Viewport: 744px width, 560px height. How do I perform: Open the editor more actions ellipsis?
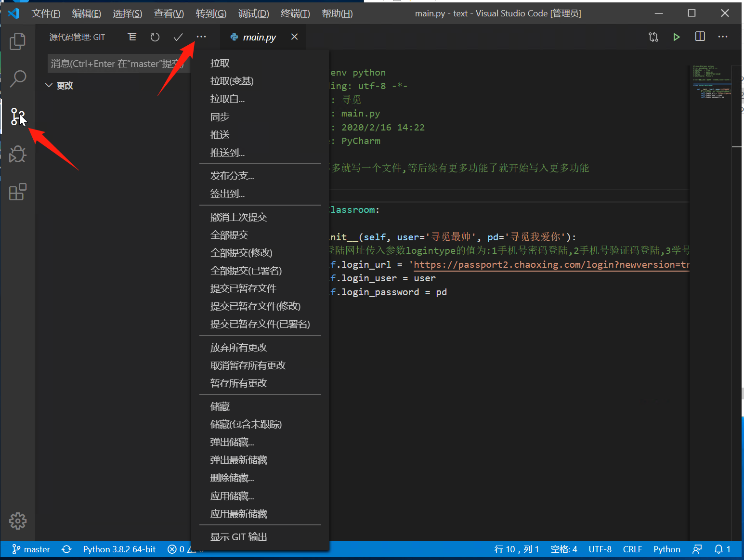click(x=723, y=37)
